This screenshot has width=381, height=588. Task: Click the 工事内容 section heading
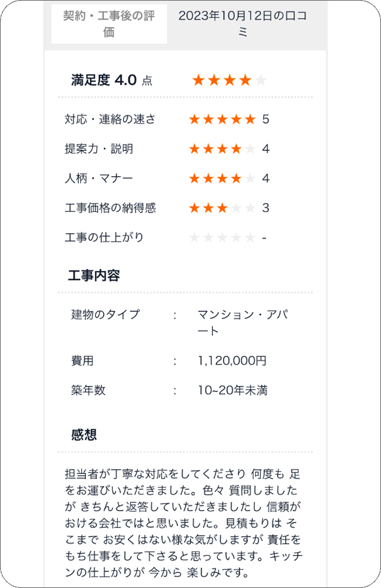pyautogui.click(x=93, y=276)
